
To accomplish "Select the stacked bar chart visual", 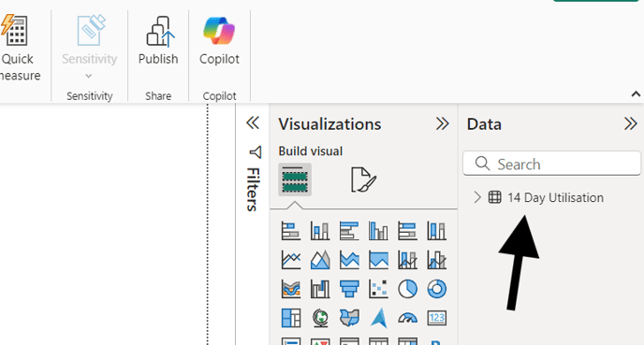I will point(291,231).
